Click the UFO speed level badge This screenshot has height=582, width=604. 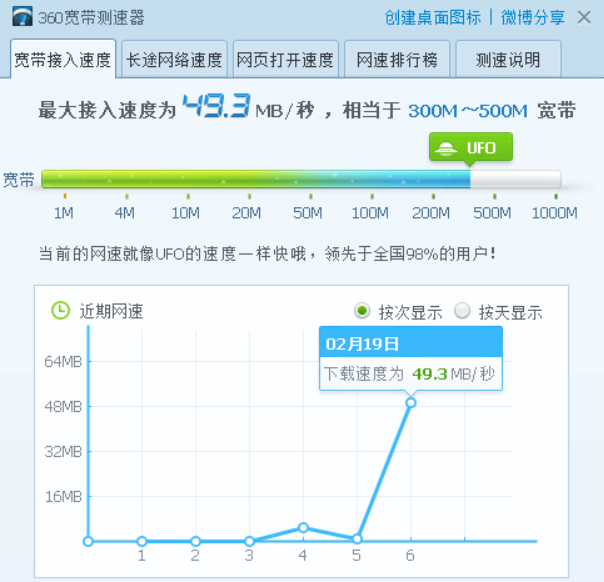click(x=471, y=148)
